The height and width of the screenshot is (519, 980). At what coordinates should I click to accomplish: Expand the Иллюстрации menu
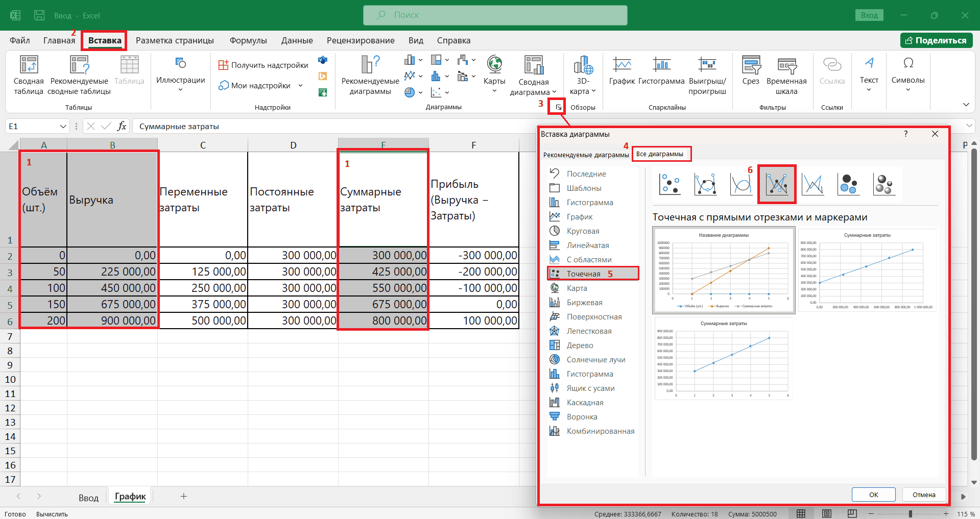[180, 75]
